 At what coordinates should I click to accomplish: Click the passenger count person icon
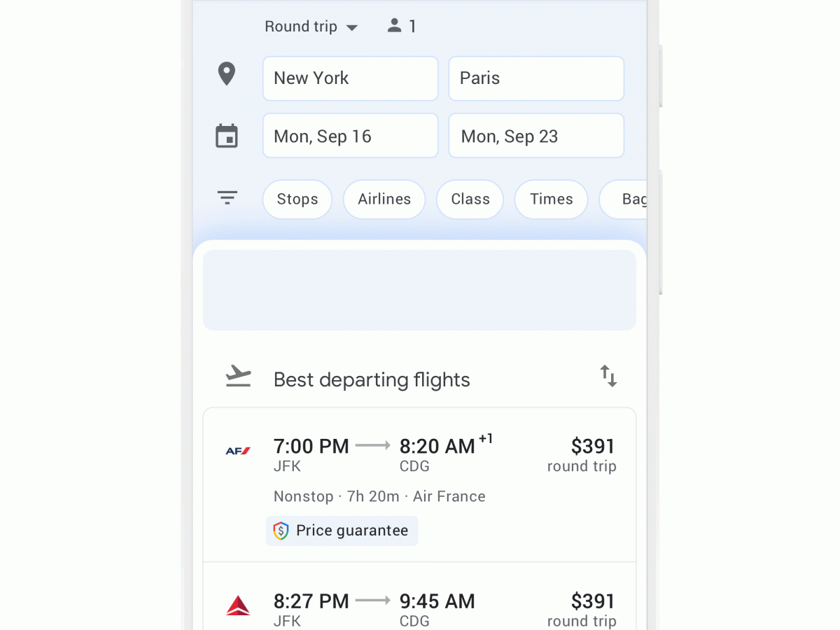(x=395, y=26)
